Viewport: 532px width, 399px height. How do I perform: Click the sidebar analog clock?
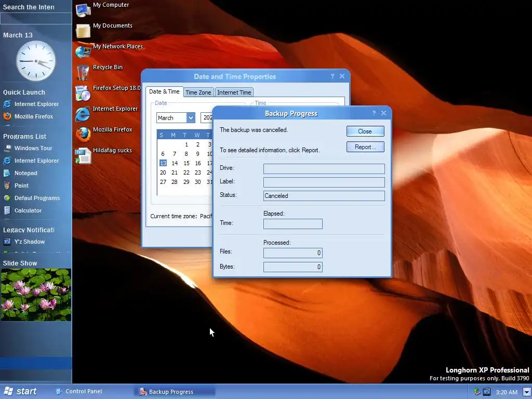point(36,61)
